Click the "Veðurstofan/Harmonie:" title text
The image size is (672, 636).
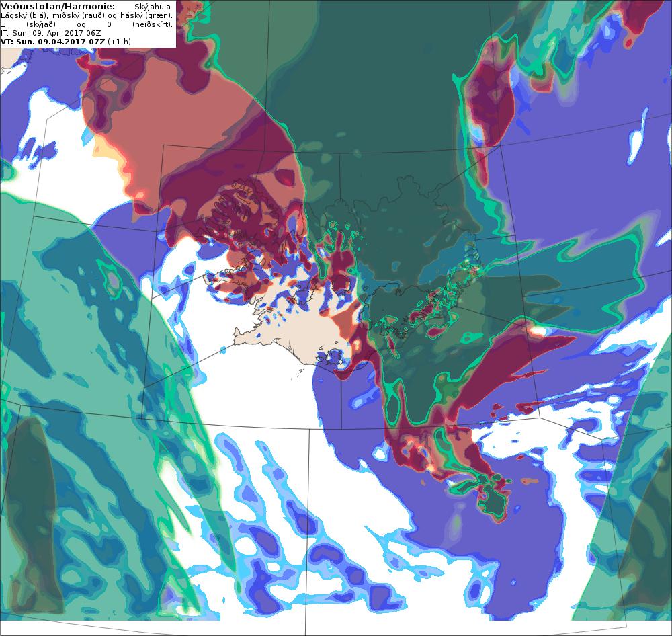coord(58,7)
